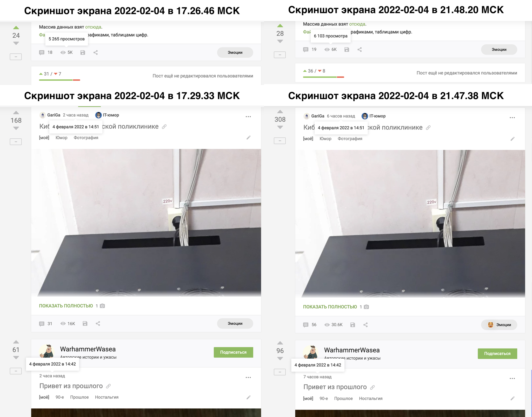This screenshot has height=417, width=532.
Task: Subscribe to WarhammerWasea in the right panel
Action: pos(497,353)
